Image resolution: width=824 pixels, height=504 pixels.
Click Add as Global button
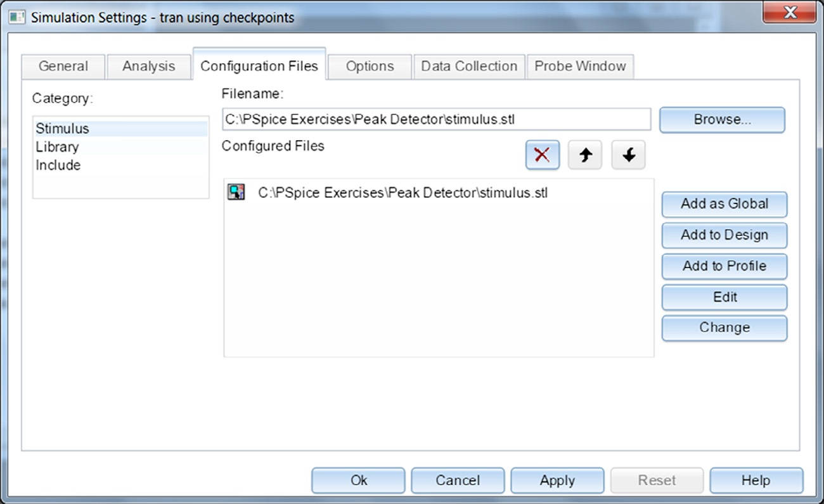point(724,204)
